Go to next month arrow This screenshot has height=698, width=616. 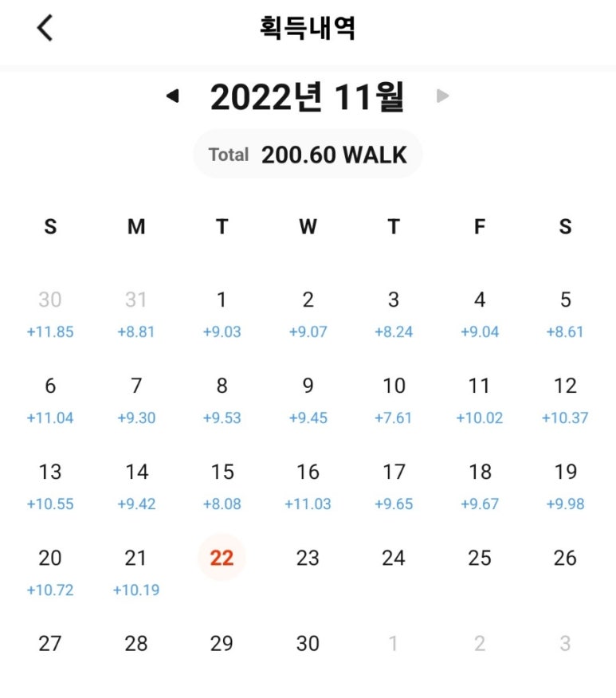(x=442, y=96)
